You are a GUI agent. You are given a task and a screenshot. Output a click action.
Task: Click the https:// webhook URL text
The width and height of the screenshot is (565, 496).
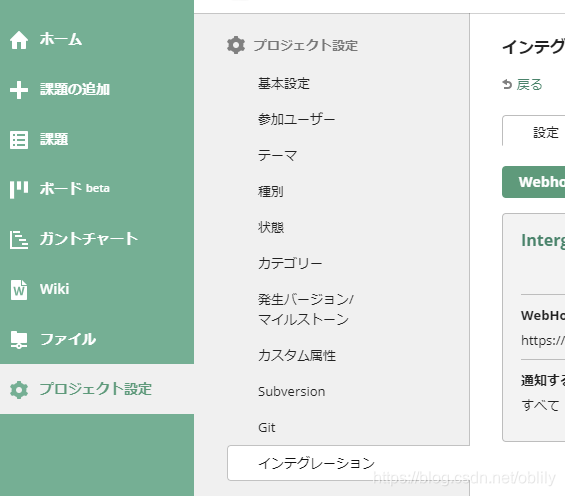[543, 340]
